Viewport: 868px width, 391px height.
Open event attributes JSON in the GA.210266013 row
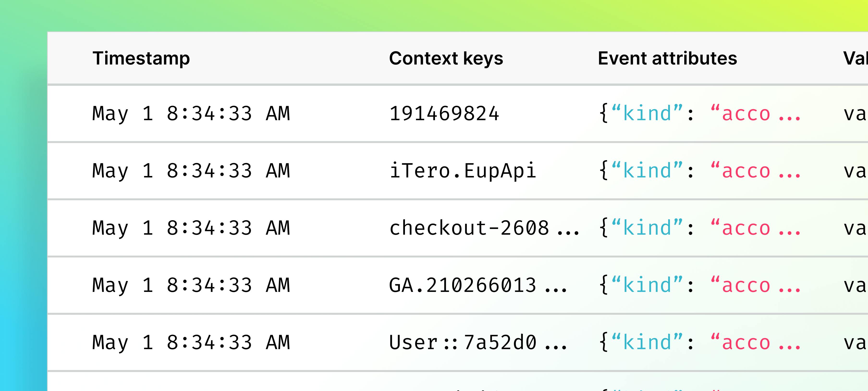tap(699, 285)
